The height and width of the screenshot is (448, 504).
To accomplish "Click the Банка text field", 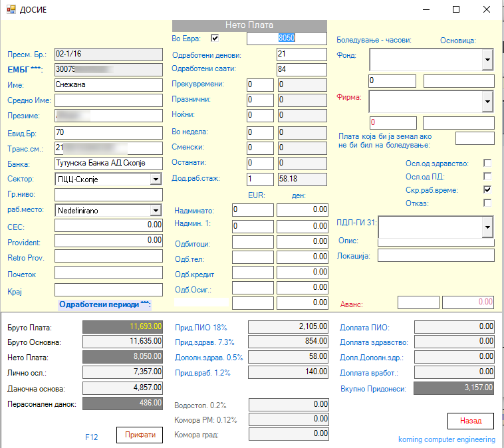I will (x=108, y=164).
